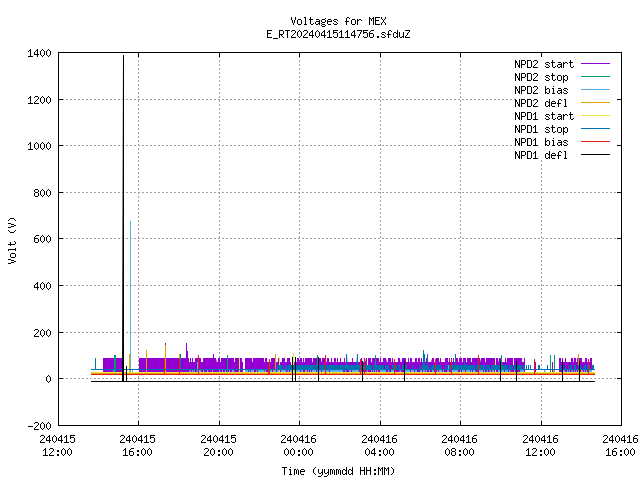Click the green NPD2 stop legend line
Screen dimensions: 640x480
(596, 76)
